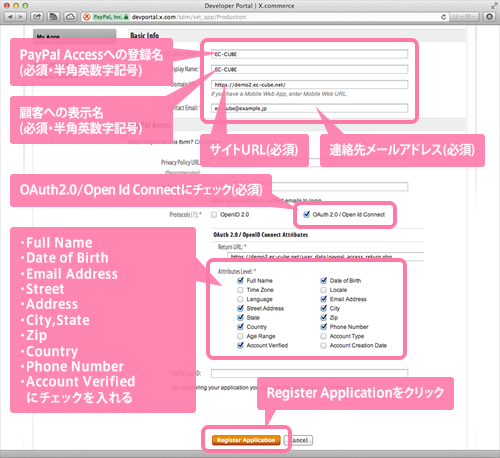The image size is (500, 458).
Task: Click the PayPal, Inc. secure certificate badge
Action: [x=111, y=17]
